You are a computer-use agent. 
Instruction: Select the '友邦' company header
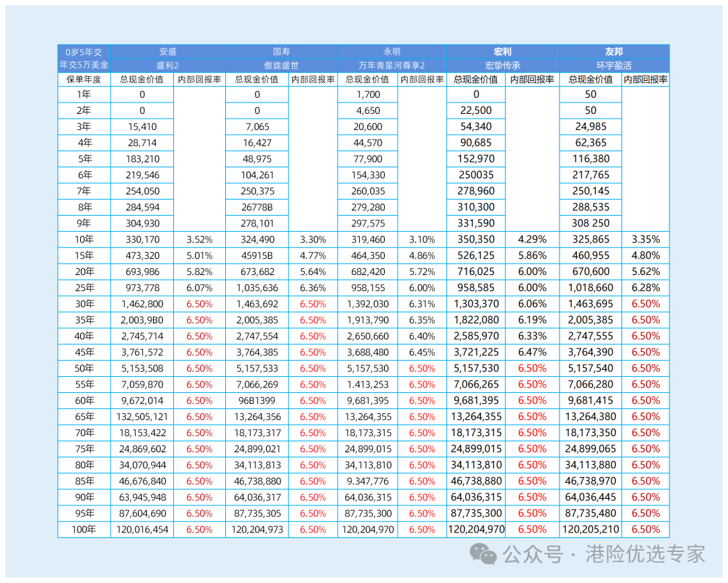tap(614, 51)
